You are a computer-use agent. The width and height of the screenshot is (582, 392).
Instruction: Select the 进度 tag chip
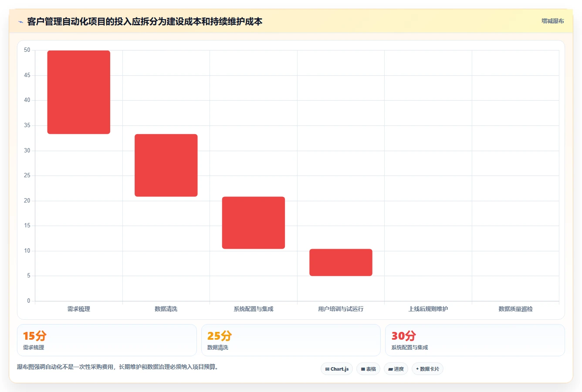pos(396,369)
